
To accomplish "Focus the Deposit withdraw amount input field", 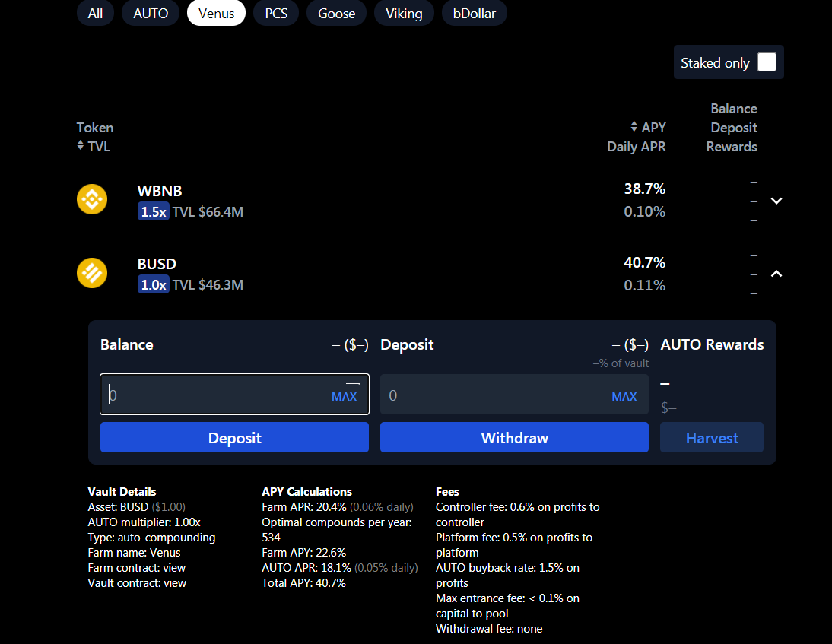I will 514,395.
